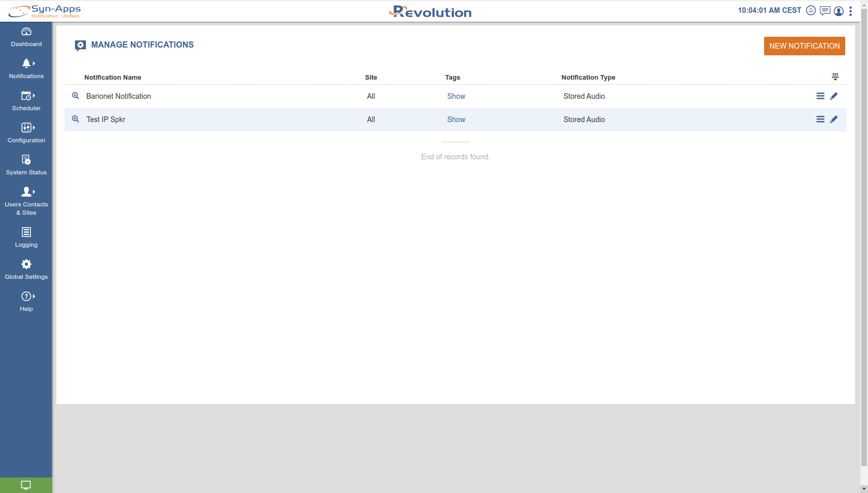Open the hamburger menu for Barionet Notification
Viewport: 868px width, 493px height.
tap(820, 96)
